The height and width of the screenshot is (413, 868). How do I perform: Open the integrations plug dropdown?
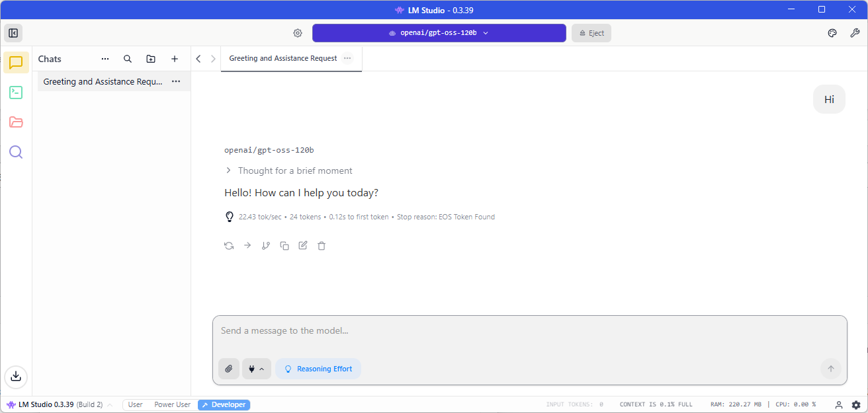click(x=257, y=369)
